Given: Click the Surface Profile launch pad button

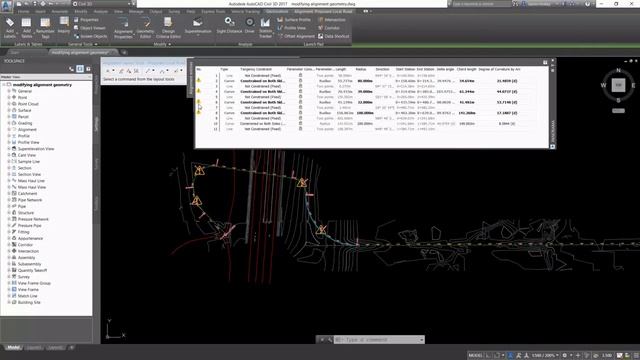Looking at the screenshot, I should [294, 20].
